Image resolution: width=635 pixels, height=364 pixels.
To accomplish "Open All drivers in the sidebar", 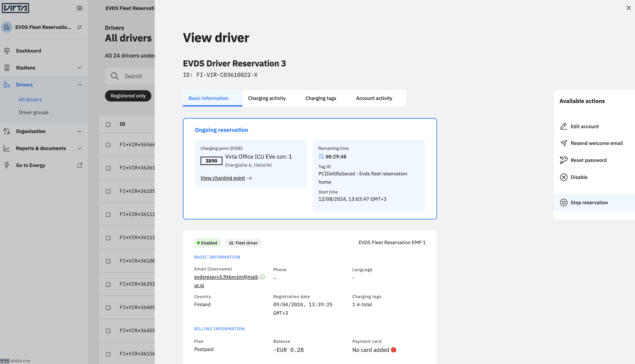I will click(30, 99).
